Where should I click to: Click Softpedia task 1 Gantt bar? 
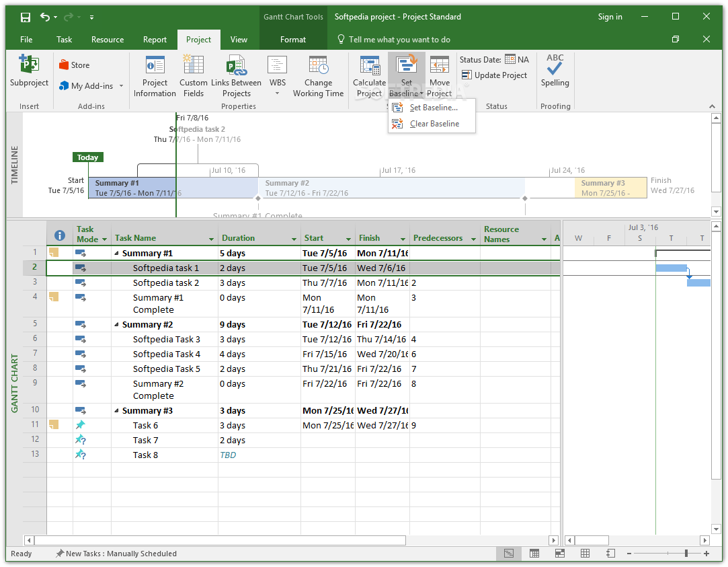coord(671,268)
